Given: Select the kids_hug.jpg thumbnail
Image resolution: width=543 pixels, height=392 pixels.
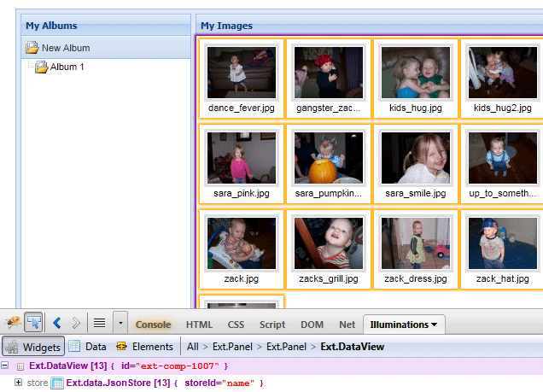Looking at the screenshot, I should 416,79.
